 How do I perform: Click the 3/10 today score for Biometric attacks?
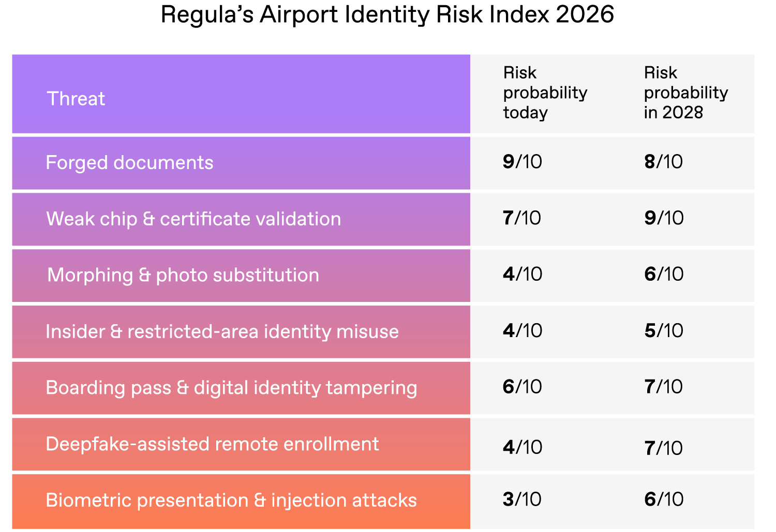coord(521,499)
